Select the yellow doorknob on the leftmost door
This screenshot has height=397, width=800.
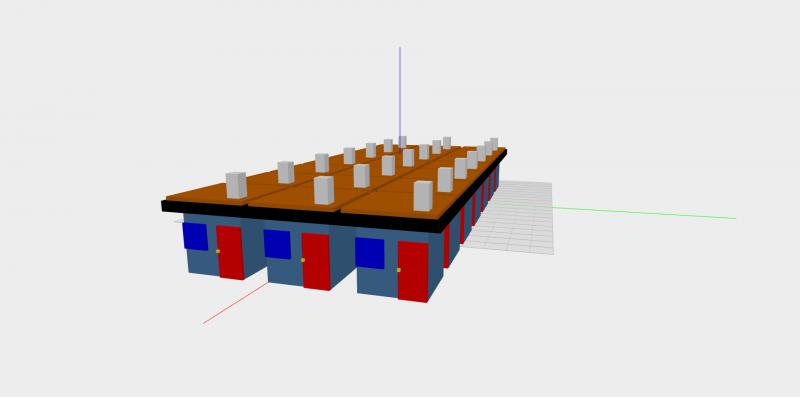[218, 251]
